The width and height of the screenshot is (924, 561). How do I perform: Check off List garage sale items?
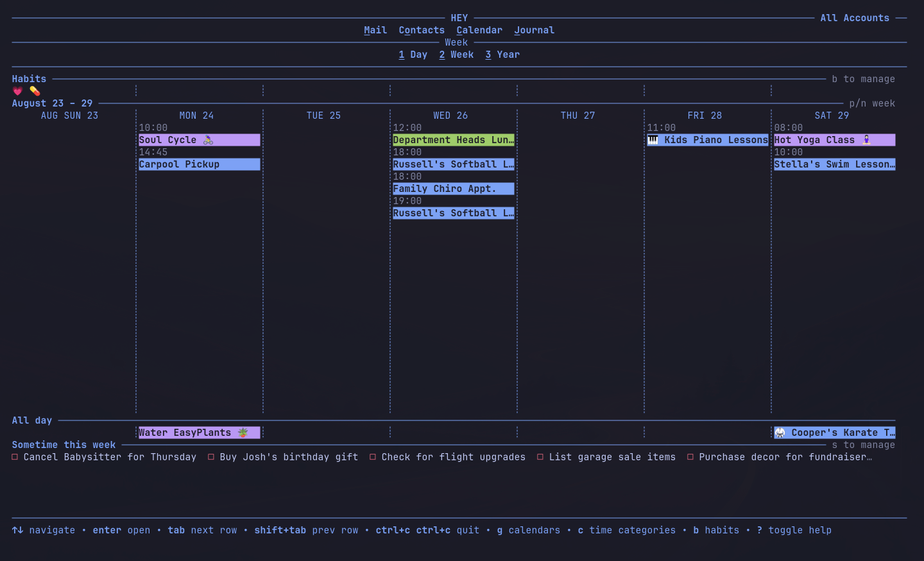pyautogui.click(x=540, y=457)
